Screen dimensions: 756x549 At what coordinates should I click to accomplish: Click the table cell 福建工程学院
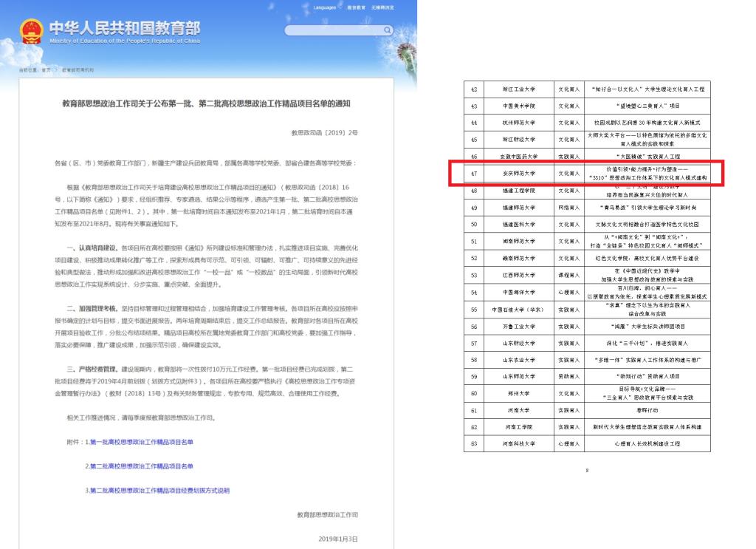click(x=519, y=191)
